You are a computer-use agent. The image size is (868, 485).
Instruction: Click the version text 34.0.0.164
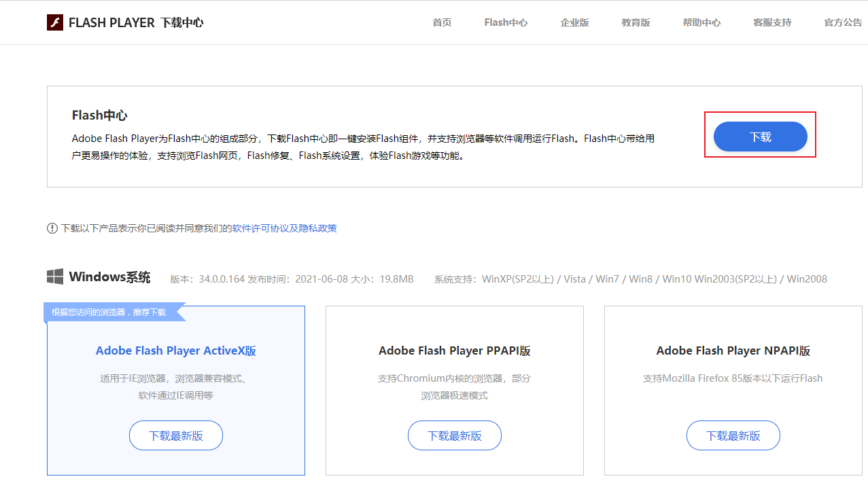tap(222, 279)
